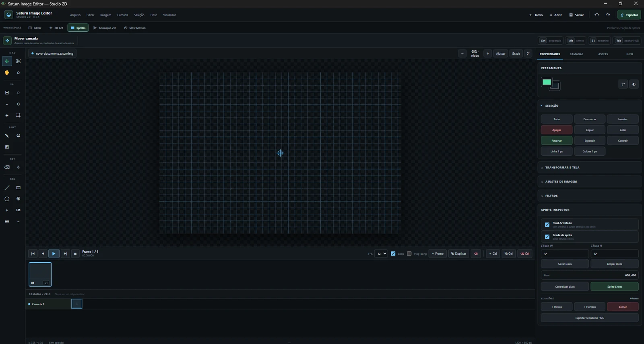Screen dimensions: 644x344
Task: Enable the Ping-pong checkbox
Action: 409,253
